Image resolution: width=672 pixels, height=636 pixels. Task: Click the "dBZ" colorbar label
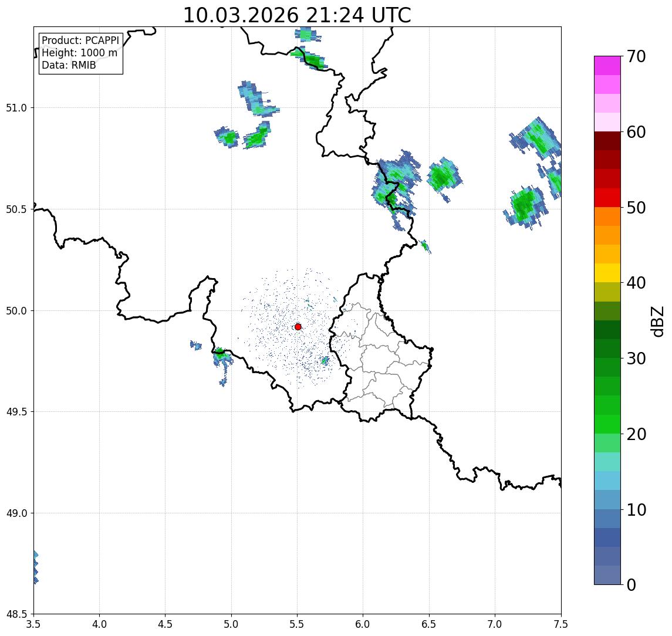tap(657, 322)
